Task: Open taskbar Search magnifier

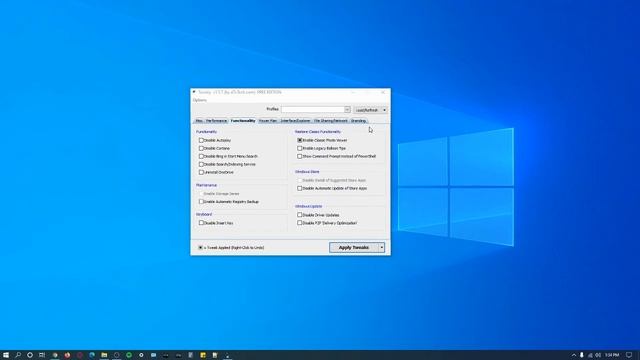Action: (18, 355)
